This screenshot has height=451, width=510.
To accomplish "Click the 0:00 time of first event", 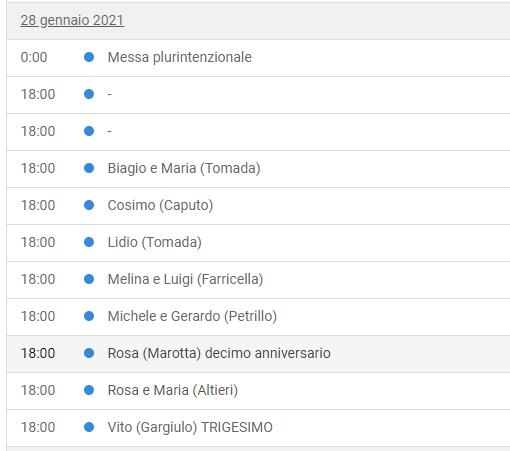I will 34,57.
